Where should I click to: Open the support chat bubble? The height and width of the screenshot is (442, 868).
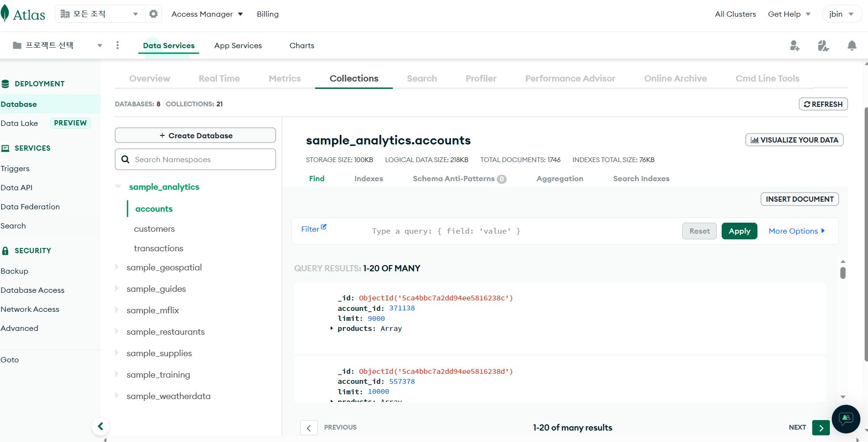coord(846,419)
